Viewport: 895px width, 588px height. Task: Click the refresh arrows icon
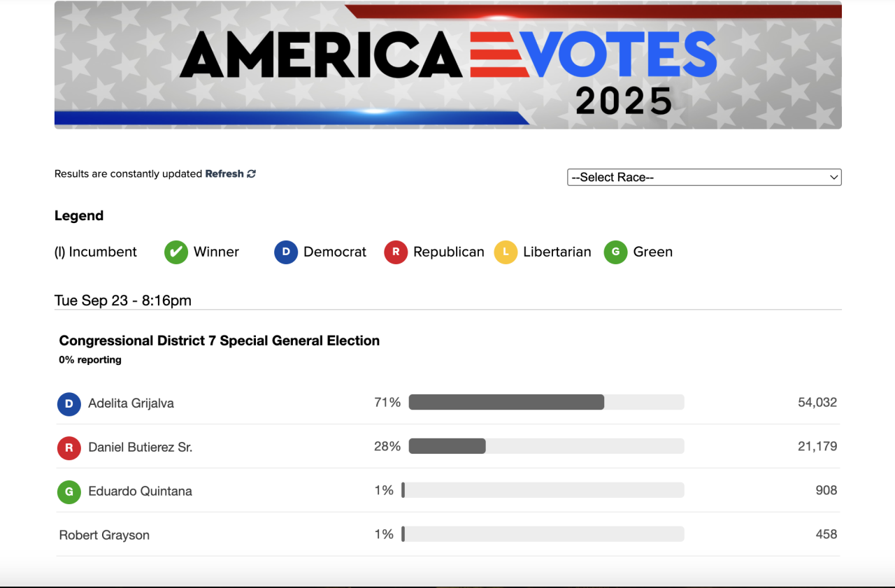click(x=252, y=174)
